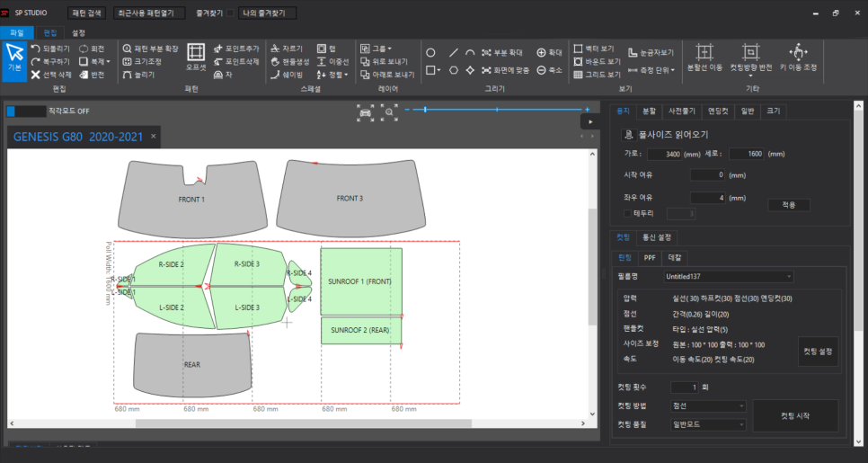Click the 오프셋 offset tool
This screenshot has width=868, height=463.
(196, 57)
